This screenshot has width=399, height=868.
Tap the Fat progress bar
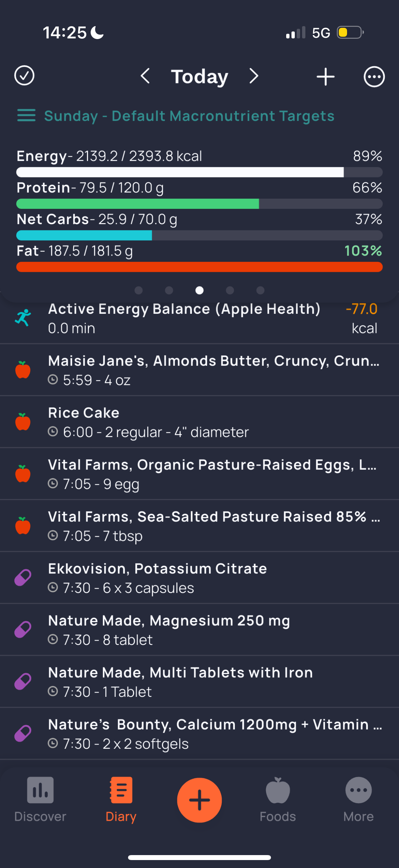(199, 267)
